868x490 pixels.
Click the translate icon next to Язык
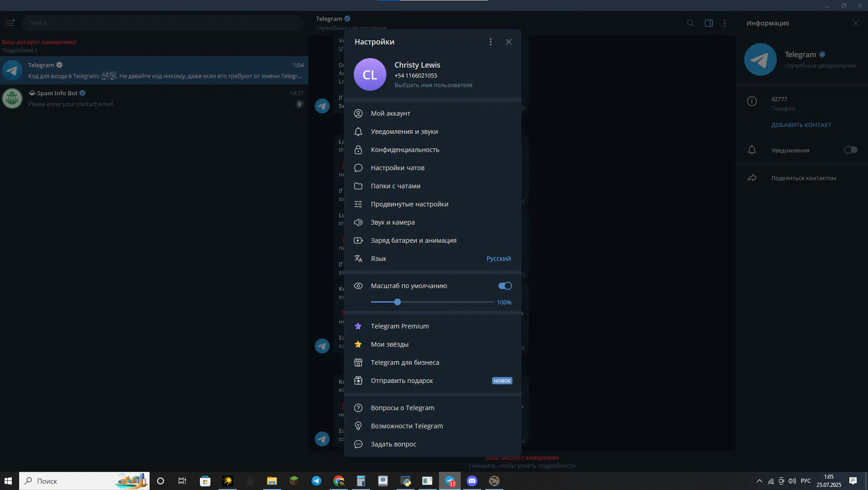358,259
